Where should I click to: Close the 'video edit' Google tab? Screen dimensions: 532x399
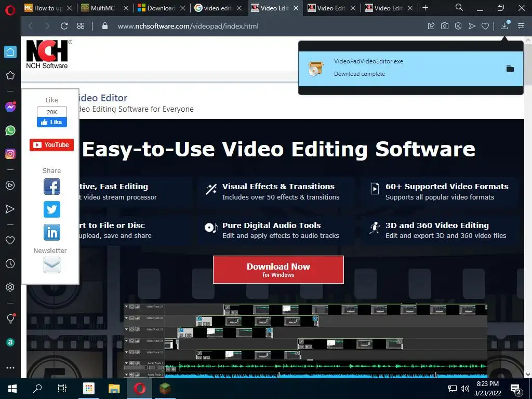(239, 8)
